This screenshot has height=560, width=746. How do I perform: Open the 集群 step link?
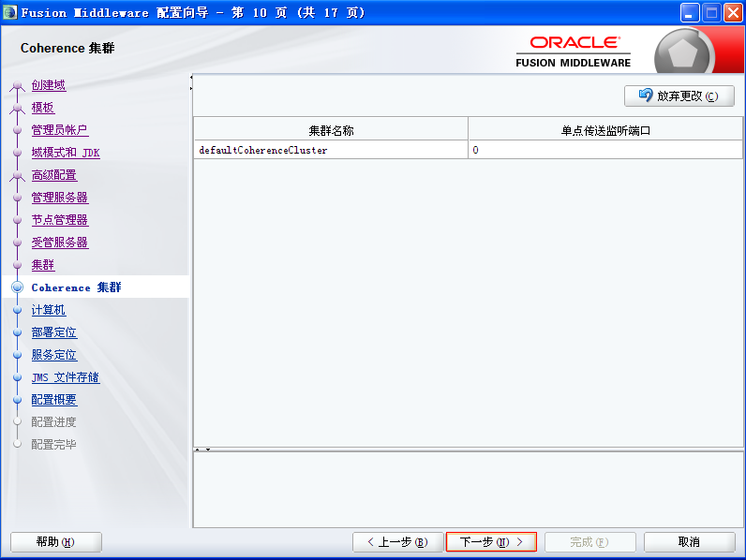tap(43, 265)
